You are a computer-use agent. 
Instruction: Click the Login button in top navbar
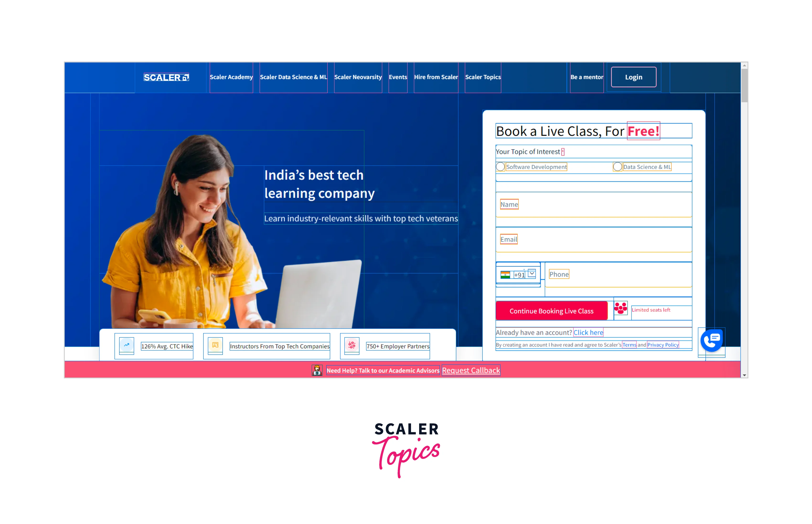[634, 77]
